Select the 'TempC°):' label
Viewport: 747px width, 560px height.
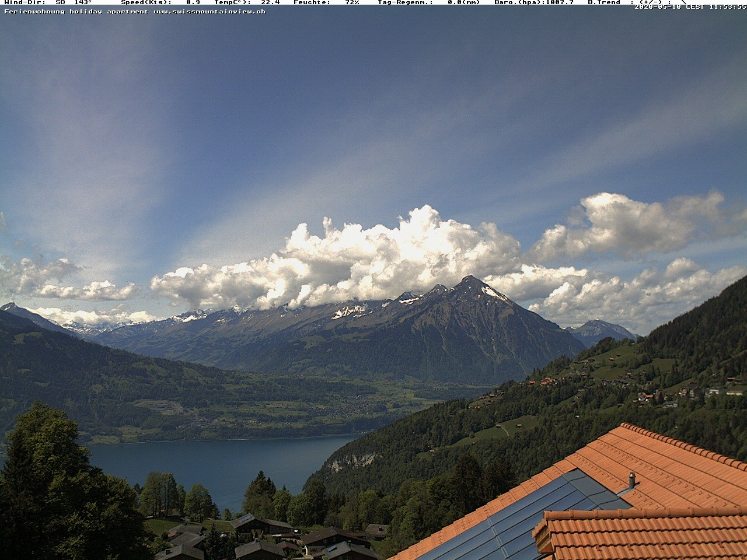(232, 2)
